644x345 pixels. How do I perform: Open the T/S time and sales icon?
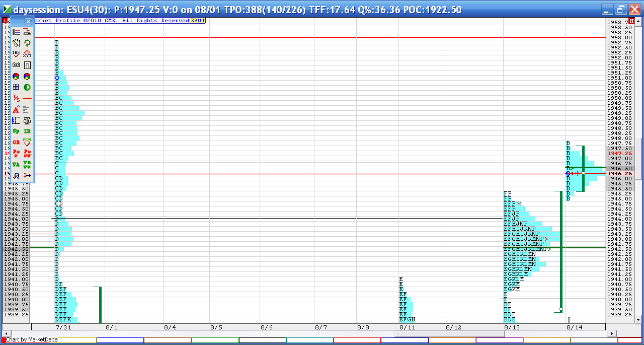click(16, 98)
